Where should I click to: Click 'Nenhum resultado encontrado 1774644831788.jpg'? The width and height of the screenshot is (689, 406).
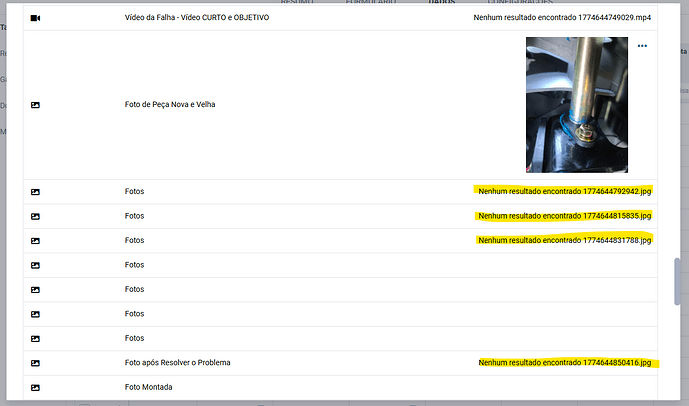[x=565, y=240]
